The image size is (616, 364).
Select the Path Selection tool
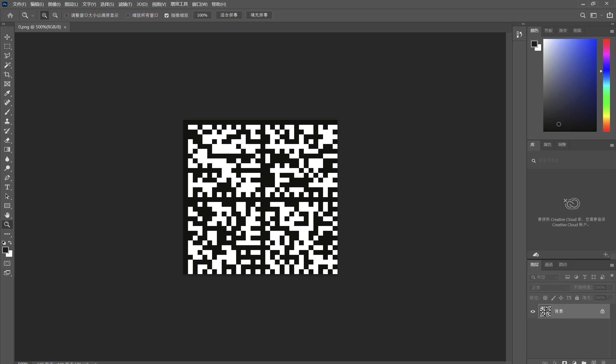(7, 196)
